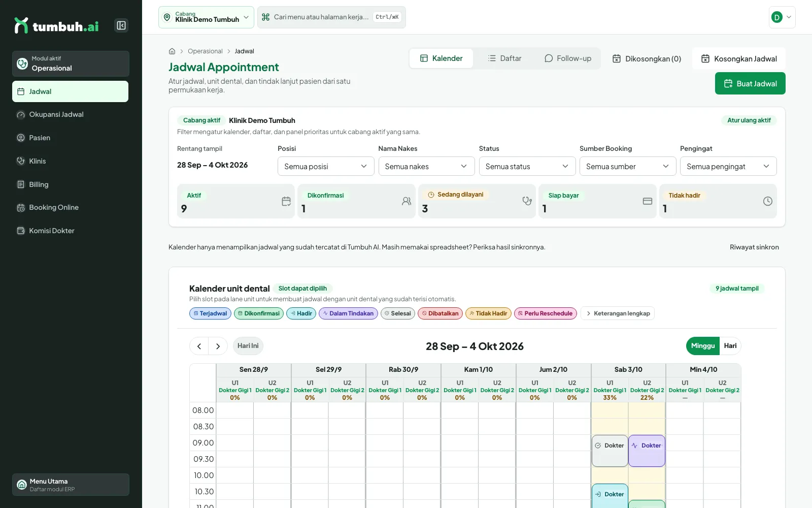
Task: Expand Semua status dropdown
Action: click(527, 166)
